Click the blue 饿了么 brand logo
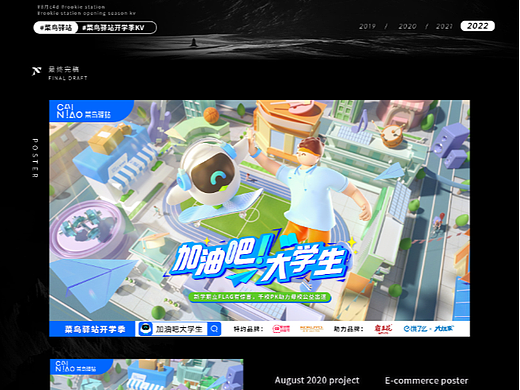This screenshot has height=390, width=520. click(415, 329)
